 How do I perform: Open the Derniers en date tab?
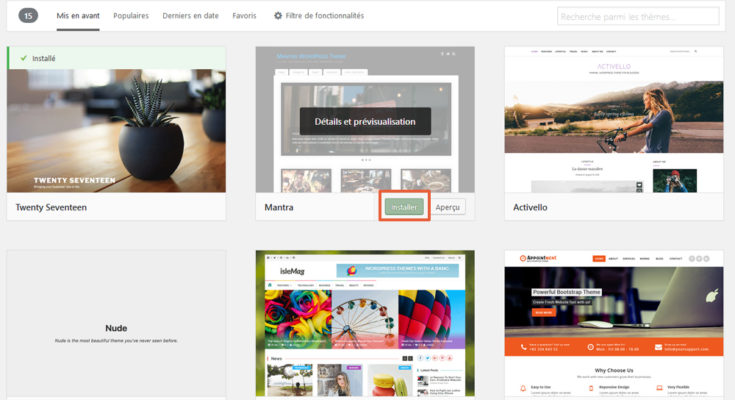pyautogui.click(x=190, y=15)
